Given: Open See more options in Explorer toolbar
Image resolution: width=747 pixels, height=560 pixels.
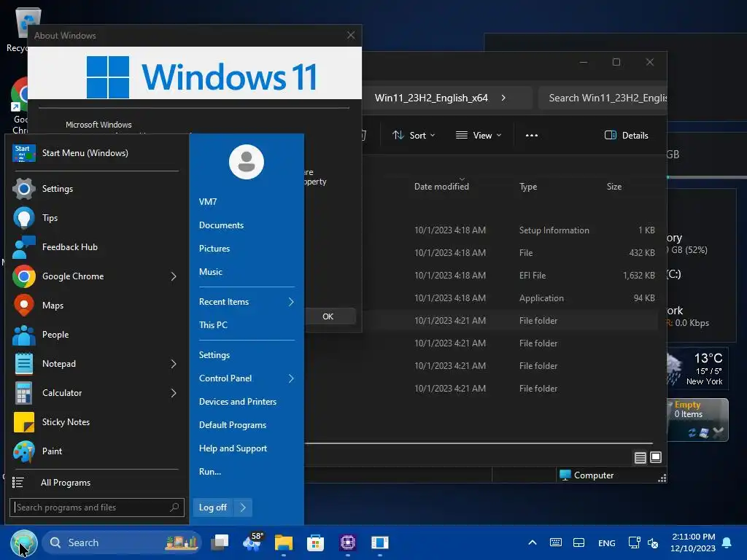Looking at the screenshot, I should (532, 135).
